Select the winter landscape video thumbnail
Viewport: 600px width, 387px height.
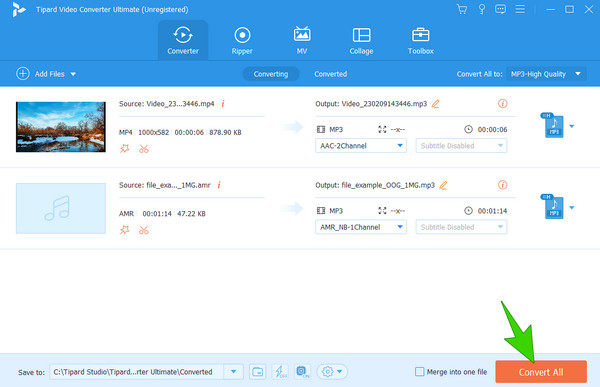click(x=61, y=127)
